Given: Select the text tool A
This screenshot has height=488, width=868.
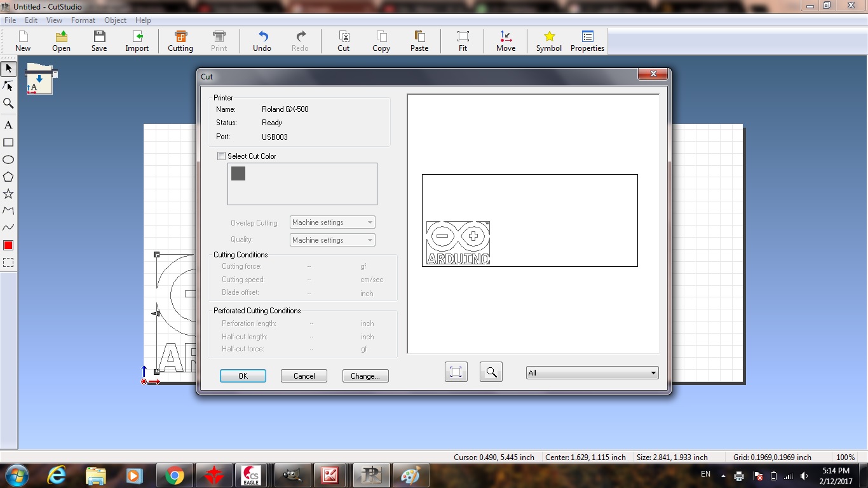Looking at the screenshot, I should tap(8, 125).
